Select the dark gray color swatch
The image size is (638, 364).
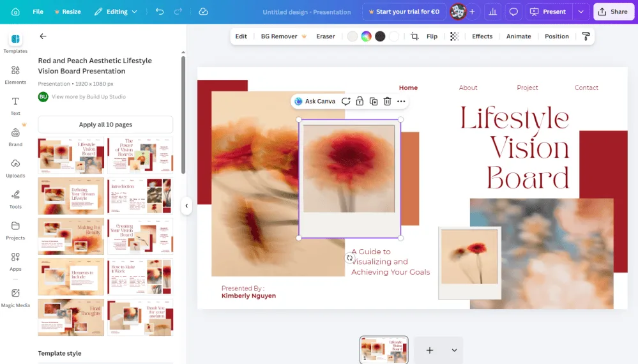click(380, 36)
